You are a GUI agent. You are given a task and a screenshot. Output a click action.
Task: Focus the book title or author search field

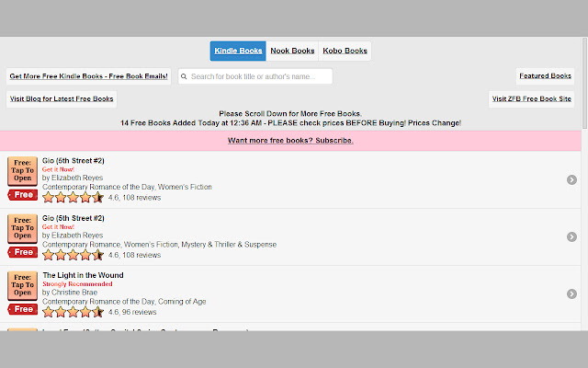pyautogui.click(x=255, y=76)
